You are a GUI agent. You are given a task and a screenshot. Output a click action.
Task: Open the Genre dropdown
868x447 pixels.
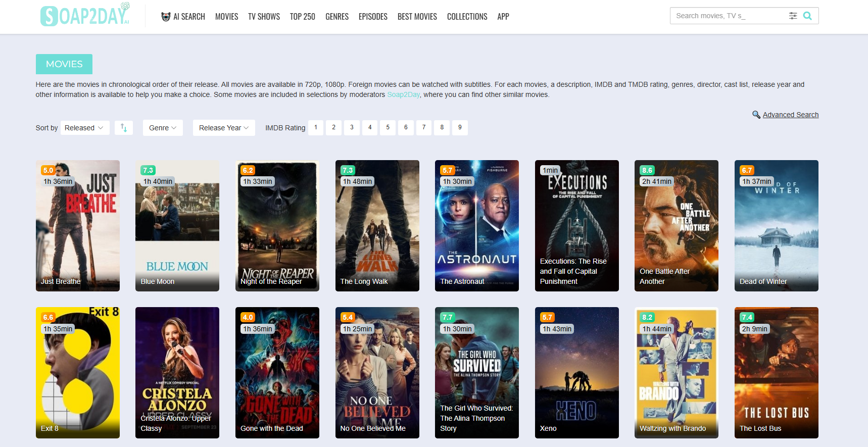tap(163, 128)
